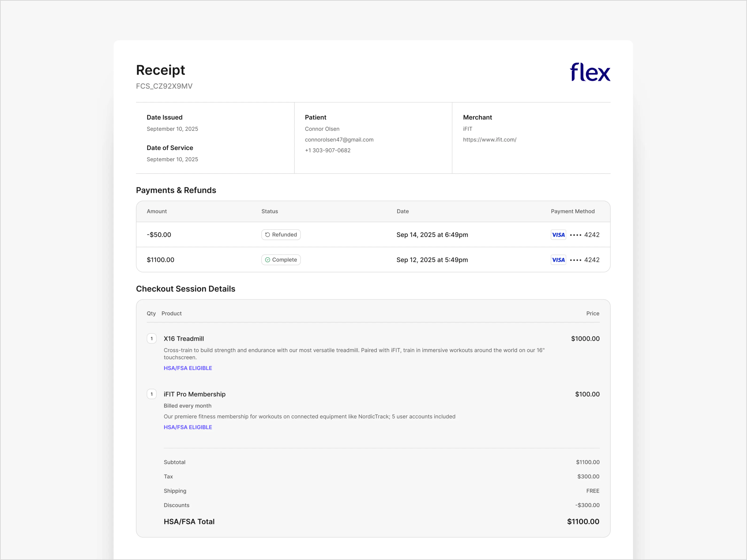The image size is (747, 560).
Task: Click the Refunded status circular-arrow icon
Action: coord(268,235)
